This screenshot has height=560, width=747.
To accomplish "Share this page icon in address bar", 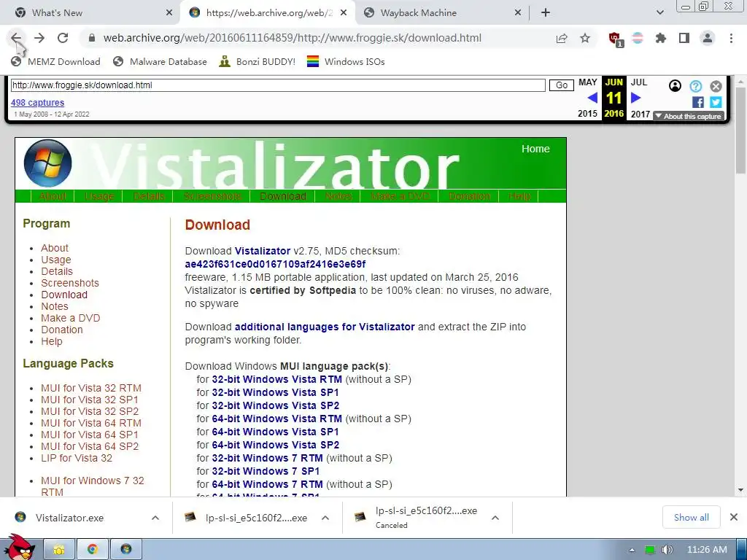I will click(562, 38).
